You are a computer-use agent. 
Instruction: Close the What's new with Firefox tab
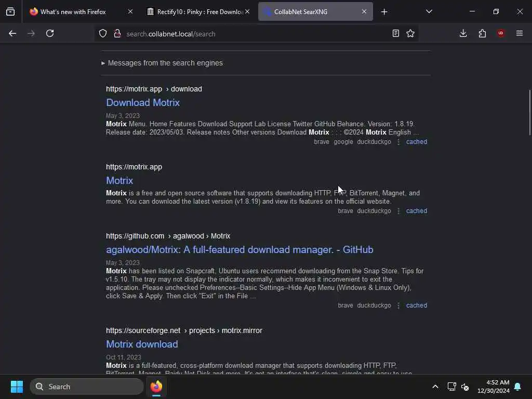coord(130,12)
